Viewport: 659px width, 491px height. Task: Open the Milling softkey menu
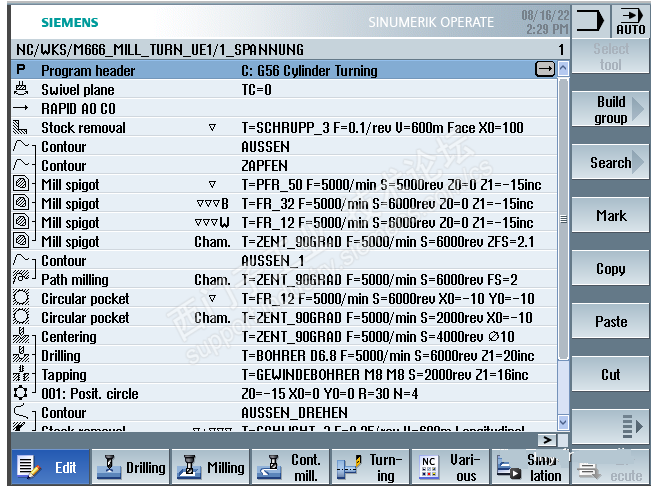[x=211, y=467]
